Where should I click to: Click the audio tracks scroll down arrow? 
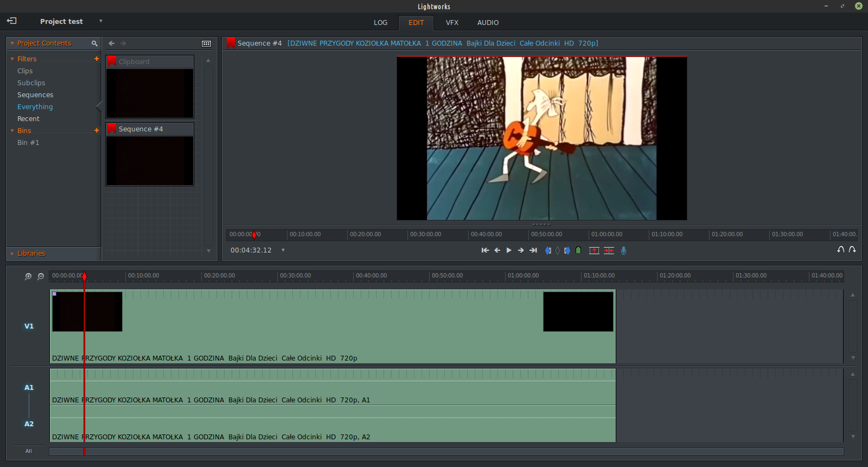click(853, 437)
